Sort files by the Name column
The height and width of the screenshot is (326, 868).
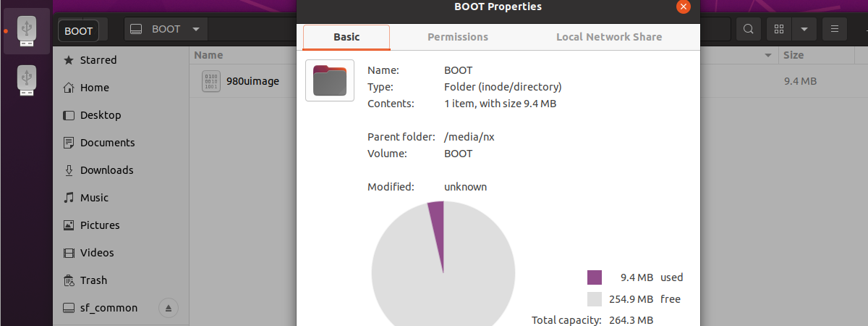(x=208, y=55)
